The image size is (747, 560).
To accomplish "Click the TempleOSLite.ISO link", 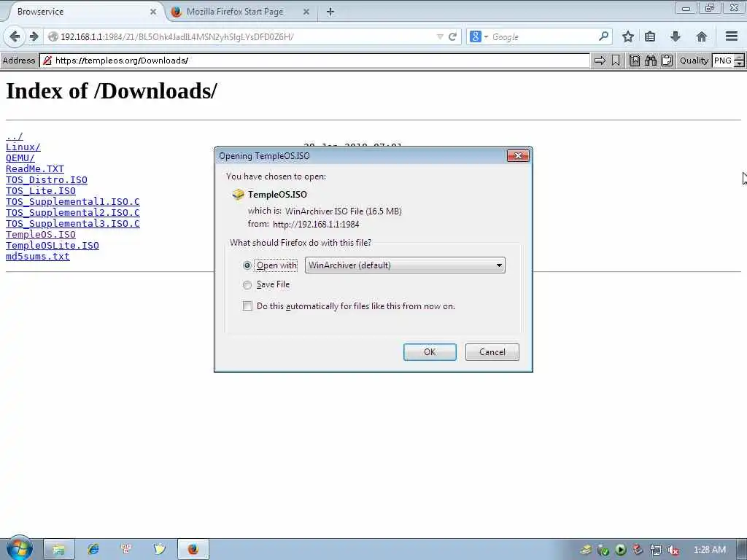I will 53,246.
